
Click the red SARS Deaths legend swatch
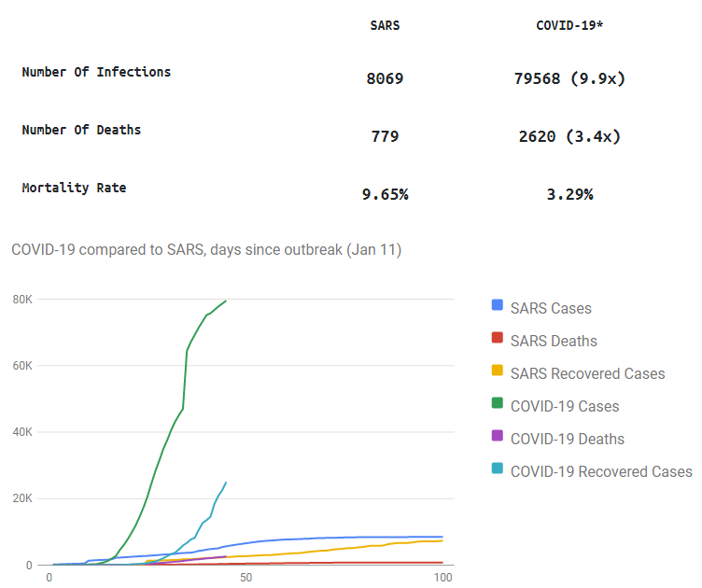tap(498, 340)
